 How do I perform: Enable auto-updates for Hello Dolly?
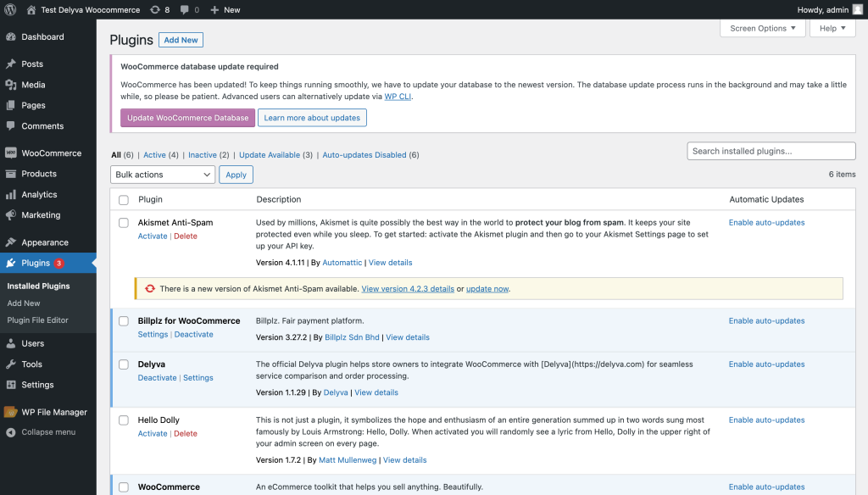click(x=766, y=420)
